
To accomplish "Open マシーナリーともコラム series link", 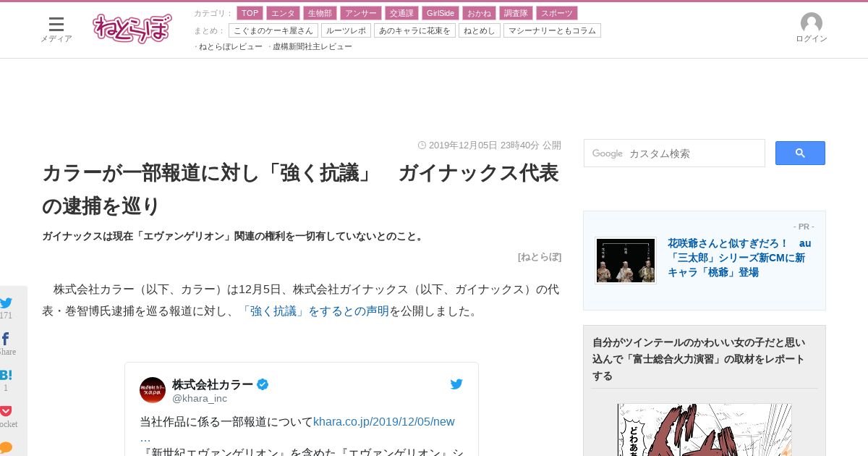I will tap(552, 30).
